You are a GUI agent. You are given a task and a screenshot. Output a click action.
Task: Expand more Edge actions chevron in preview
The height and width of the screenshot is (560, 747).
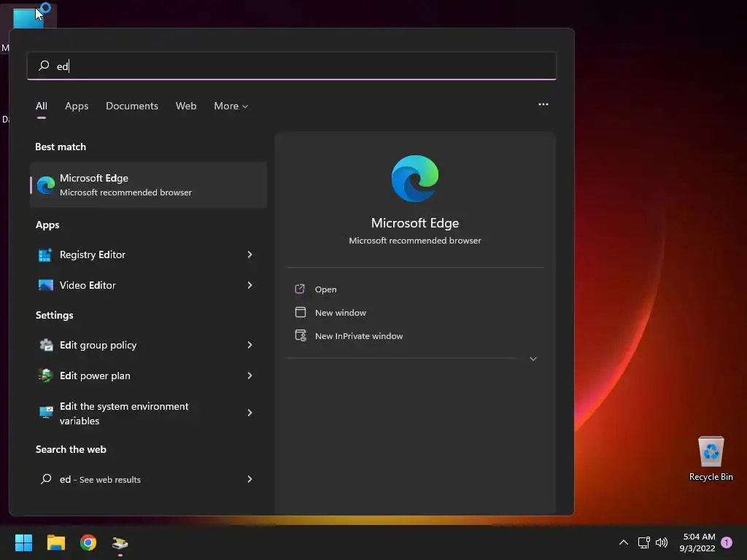coord(533,359)
